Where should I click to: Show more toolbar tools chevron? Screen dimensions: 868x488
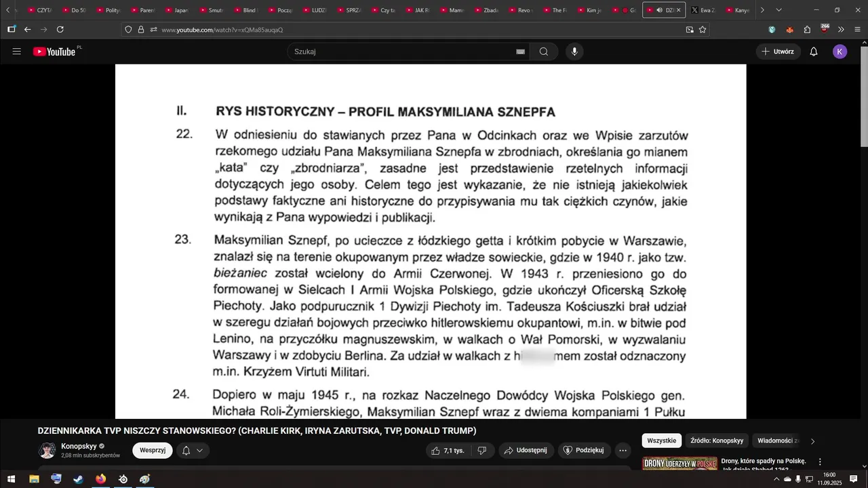pyautogui.click(x=841, y=30)
